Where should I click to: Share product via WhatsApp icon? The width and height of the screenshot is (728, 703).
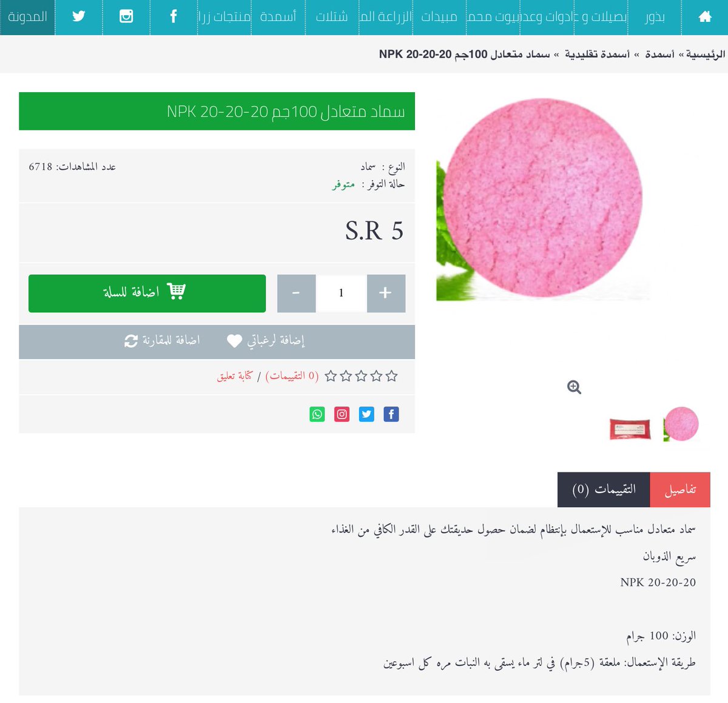(317, 414)
